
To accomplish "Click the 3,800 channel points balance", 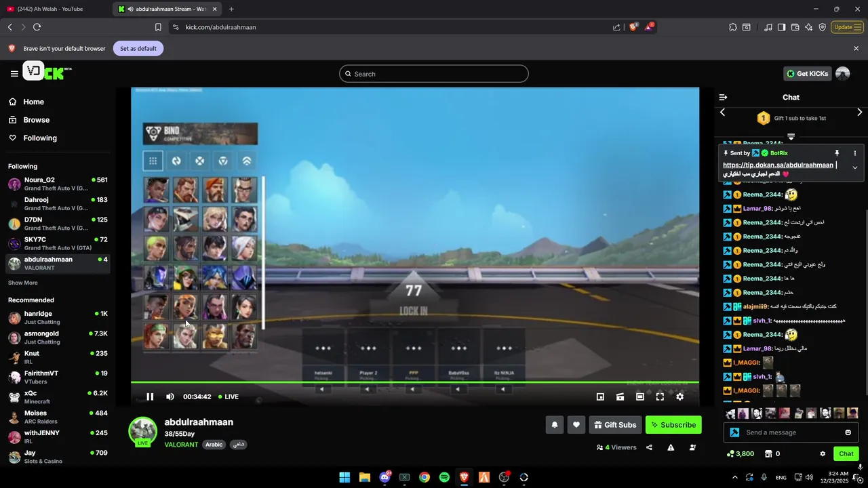I will (x=740, y=453).
